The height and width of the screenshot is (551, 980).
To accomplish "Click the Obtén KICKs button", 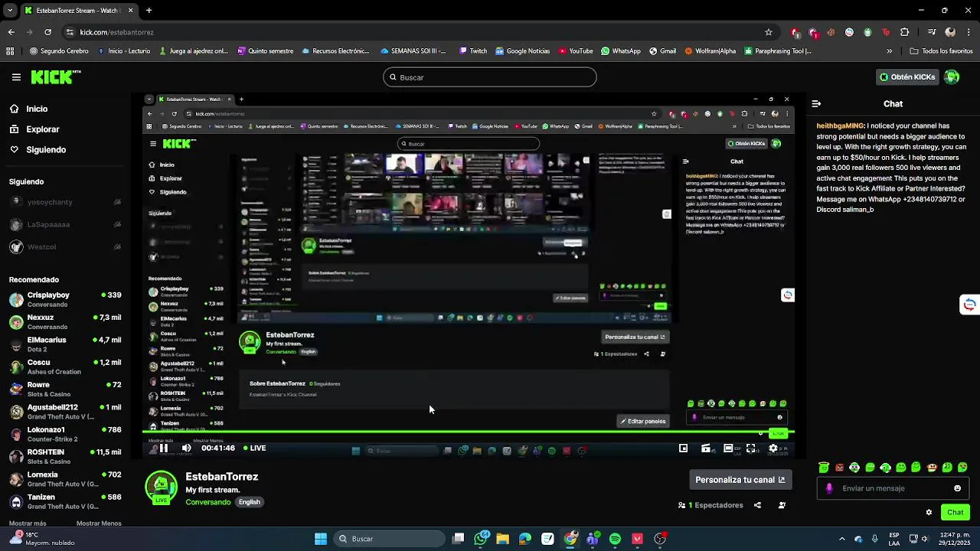I will (907, 77).
